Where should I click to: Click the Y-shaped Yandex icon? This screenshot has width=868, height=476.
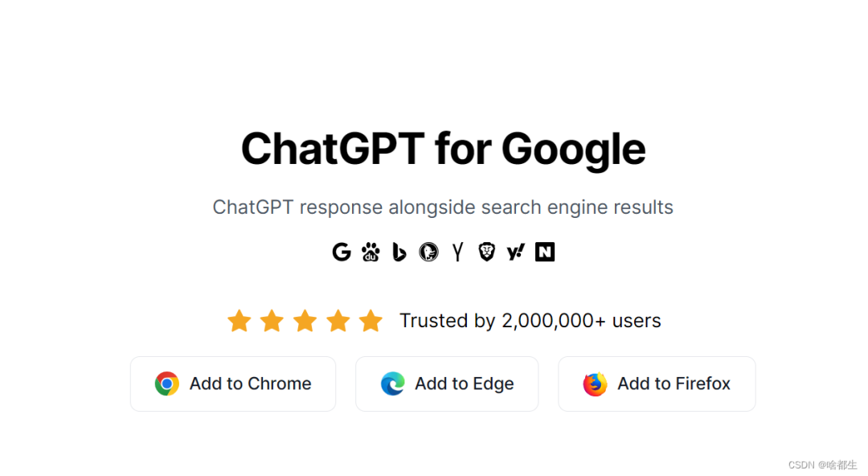click(x=457, y=252)
